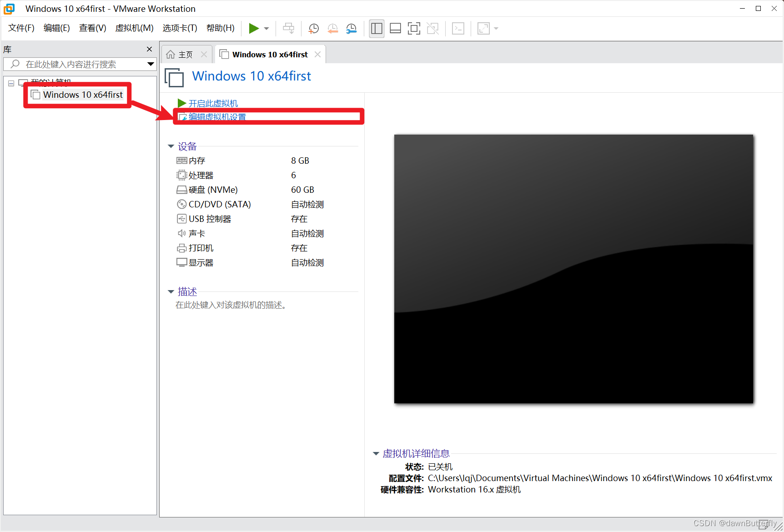Click the revert to snapshot toolbar icon
This screenshot has height=532, width=784.
(332, 29)
